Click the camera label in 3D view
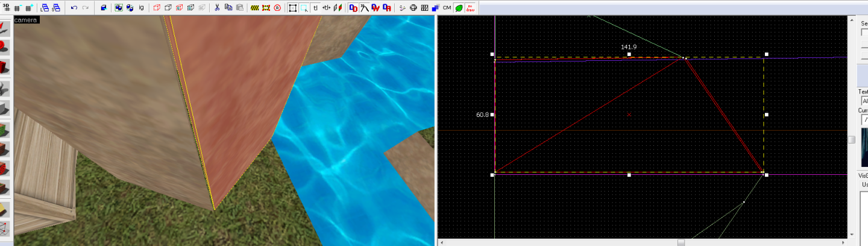Image resolution: width=868 pixels, height=246 pixels. [x=26, y=20]
